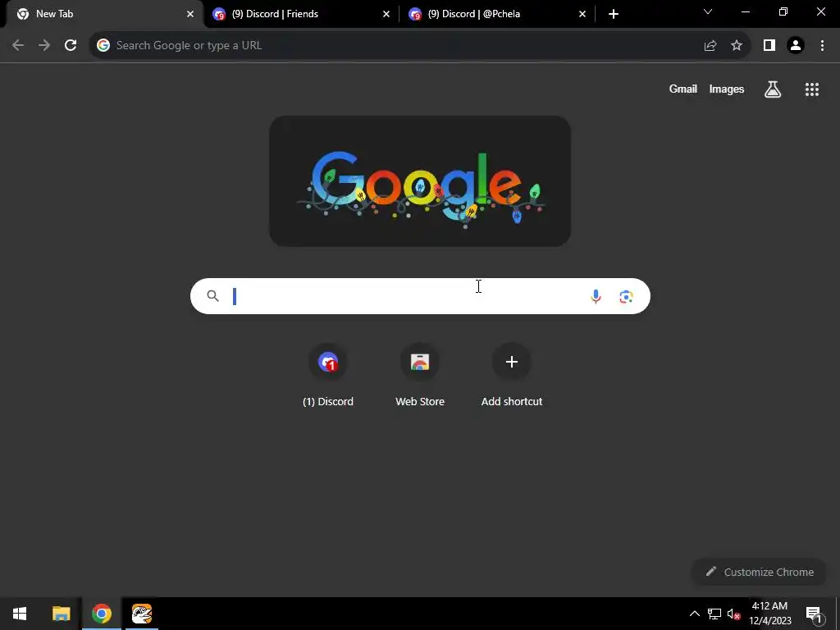The width and height of the screenshot is (840, 630).
Task: Click the browser back arrow
Action: [18, 46]
